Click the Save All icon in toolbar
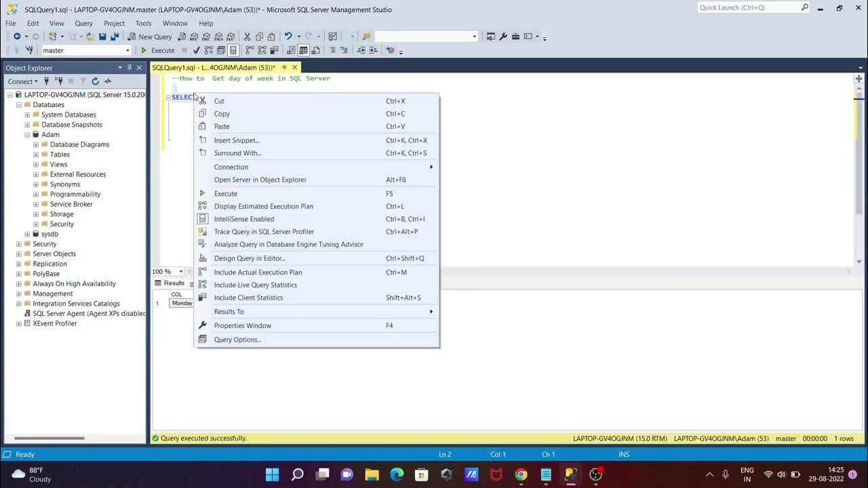Screen dimensions: 868x488 [x=115, y=37]
